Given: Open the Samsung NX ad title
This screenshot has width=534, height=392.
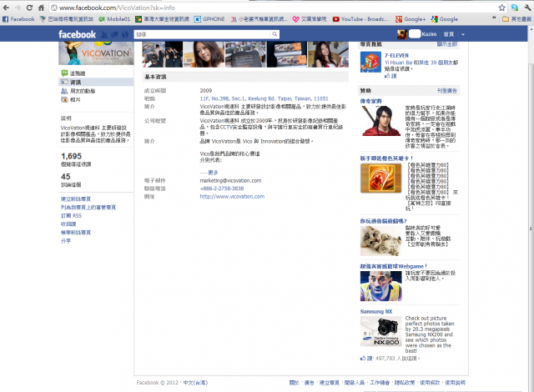Looking at the screenshot, I should (376, 311).
